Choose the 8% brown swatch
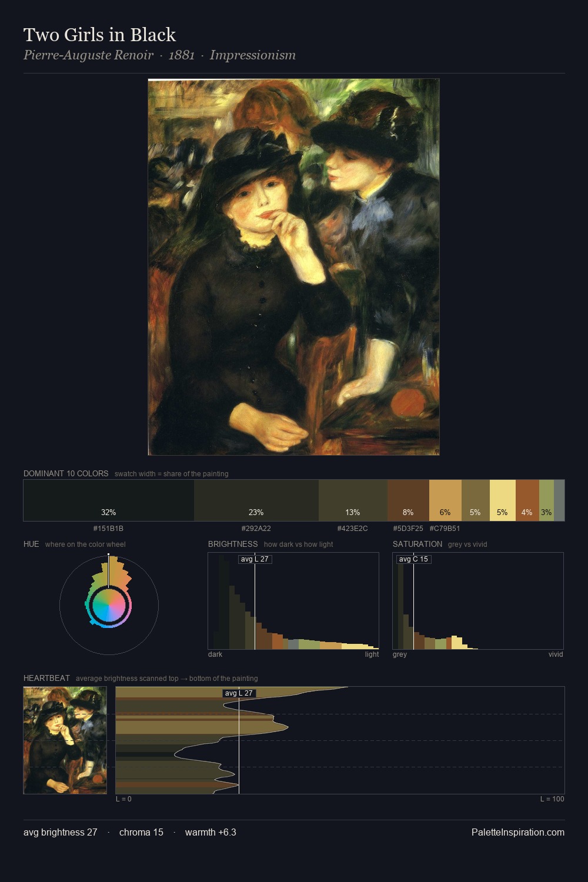Viewport: 588px width, 882px height. [x=408, y=500]
